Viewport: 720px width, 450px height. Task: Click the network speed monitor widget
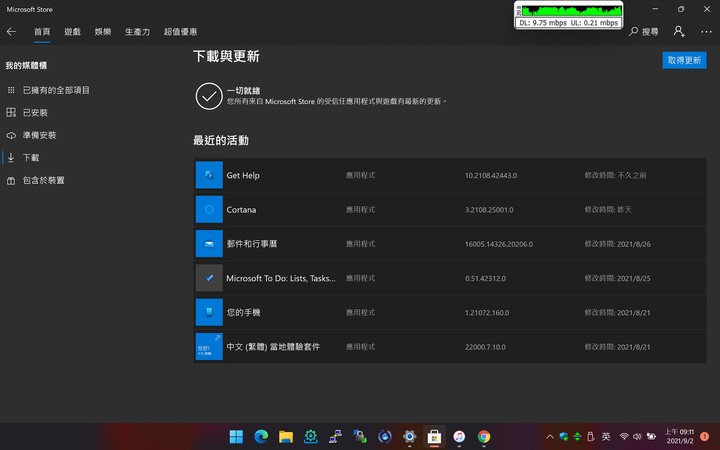point(568,15)
